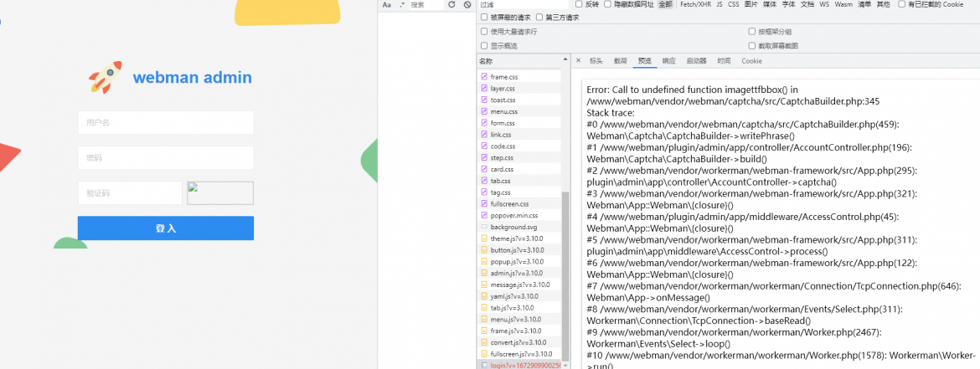Open the Cookie tab

coord(751,60)
